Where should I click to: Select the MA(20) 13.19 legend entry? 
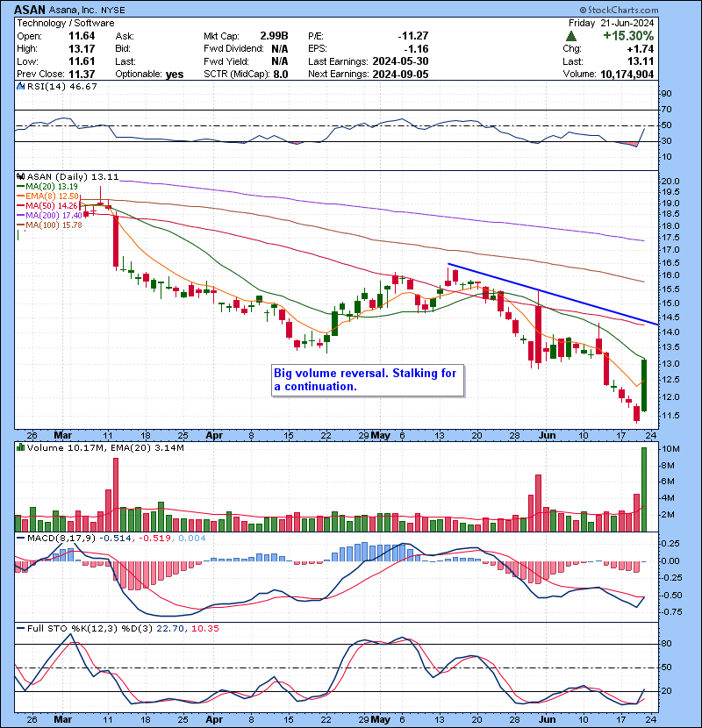[x=47, y=187]
